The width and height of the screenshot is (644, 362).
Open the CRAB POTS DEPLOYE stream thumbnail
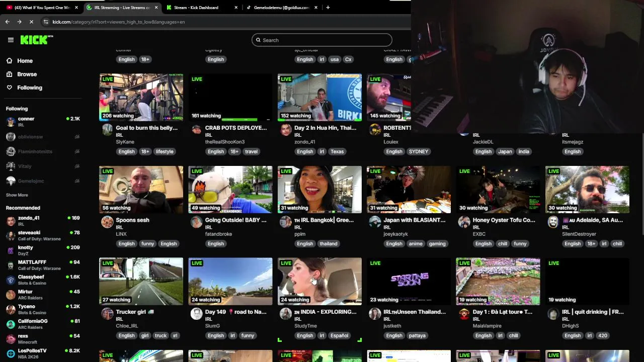(230, 98)
